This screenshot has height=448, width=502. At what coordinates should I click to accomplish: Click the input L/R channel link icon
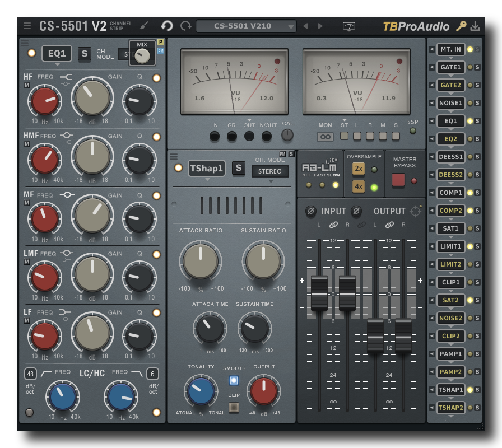pyautogui.click(x=333, y=225)
